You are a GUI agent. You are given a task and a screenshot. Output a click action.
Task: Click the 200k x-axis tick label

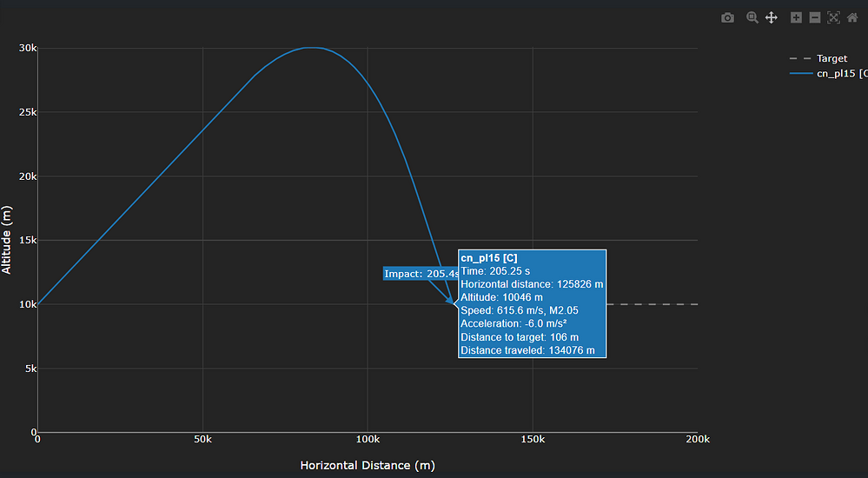coord(698,439)
